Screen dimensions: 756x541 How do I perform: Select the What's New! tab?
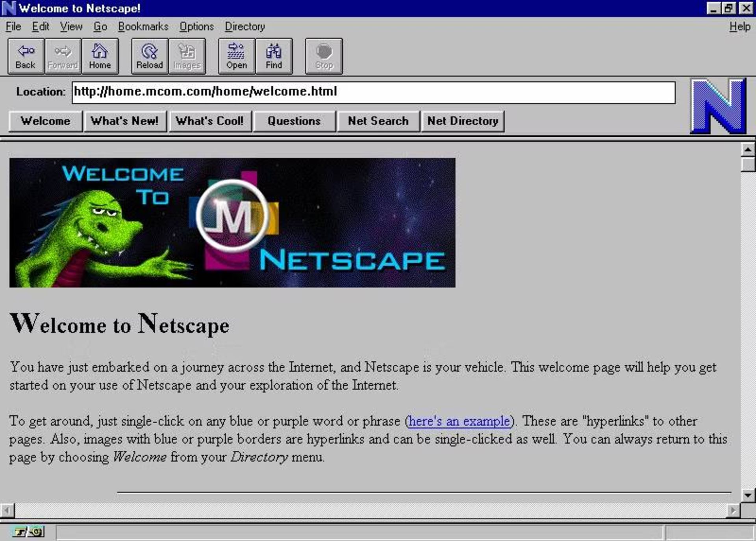tap(125, 121)
